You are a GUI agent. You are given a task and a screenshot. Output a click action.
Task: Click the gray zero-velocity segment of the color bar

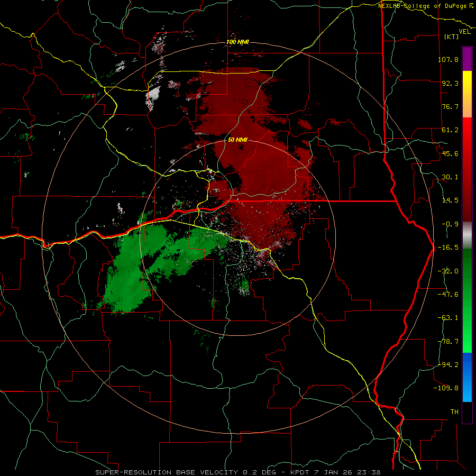click(x=467, y=235)
